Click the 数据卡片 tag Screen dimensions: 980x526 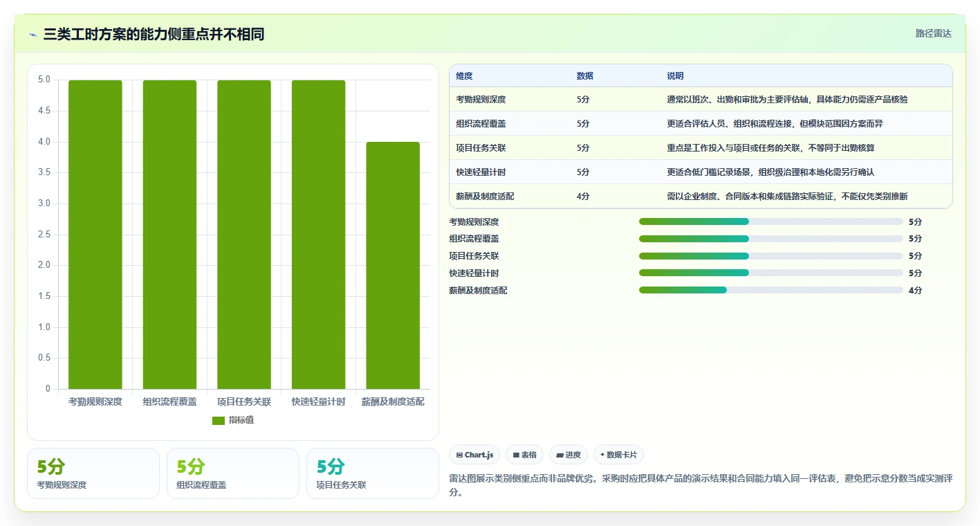click(x=618, y=455)
